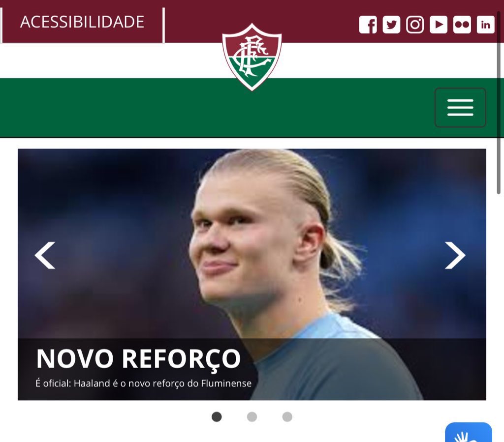This screenshot has width=504, height=442.
Task: Advance to next slide with right chevron
Action: tap(455, 255)
